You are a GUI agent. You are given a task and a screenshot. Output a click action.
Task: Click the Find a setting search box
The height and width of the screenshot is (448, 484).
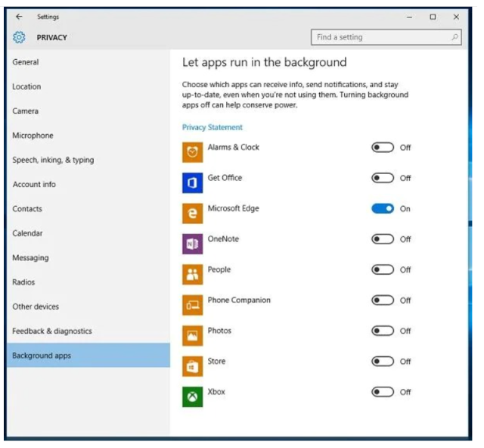click(386, 37)
